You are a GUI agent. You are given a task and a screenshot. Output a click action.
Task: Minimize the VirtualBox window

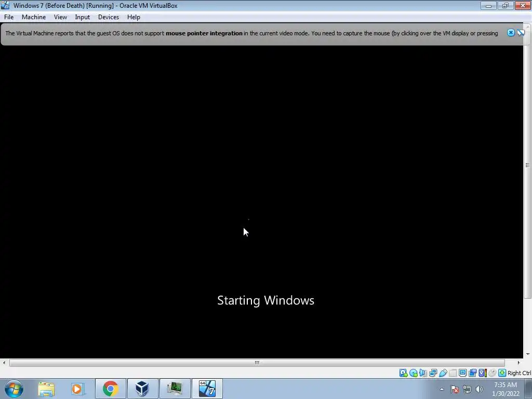pyautogui.click(x=488, y=5)
